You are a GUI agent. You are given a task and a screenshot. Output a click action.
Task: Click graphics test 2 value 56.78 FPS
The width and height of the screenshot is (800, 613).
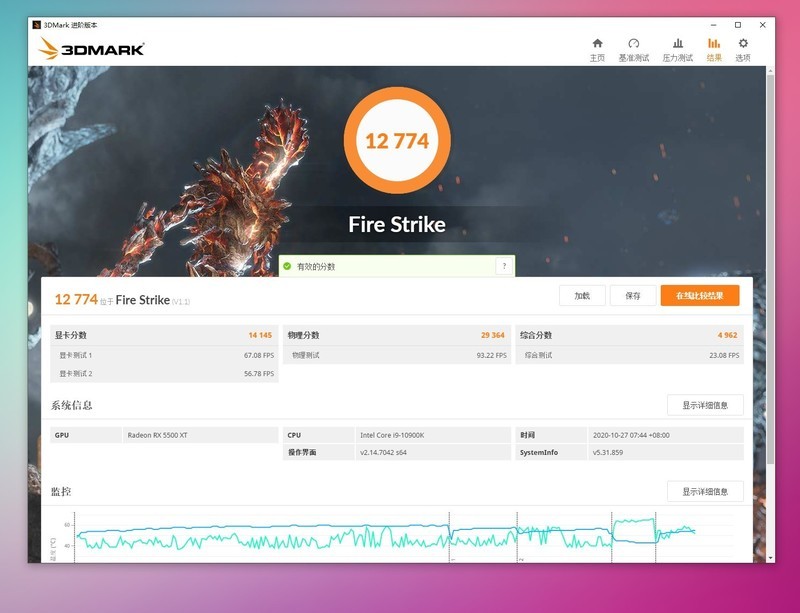click(259, 374)
